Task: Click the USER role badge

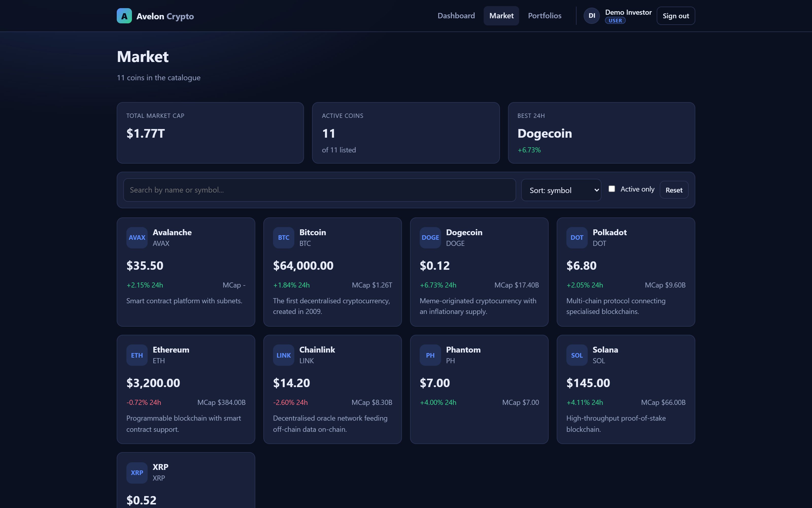Action: (x=615, y=21)
